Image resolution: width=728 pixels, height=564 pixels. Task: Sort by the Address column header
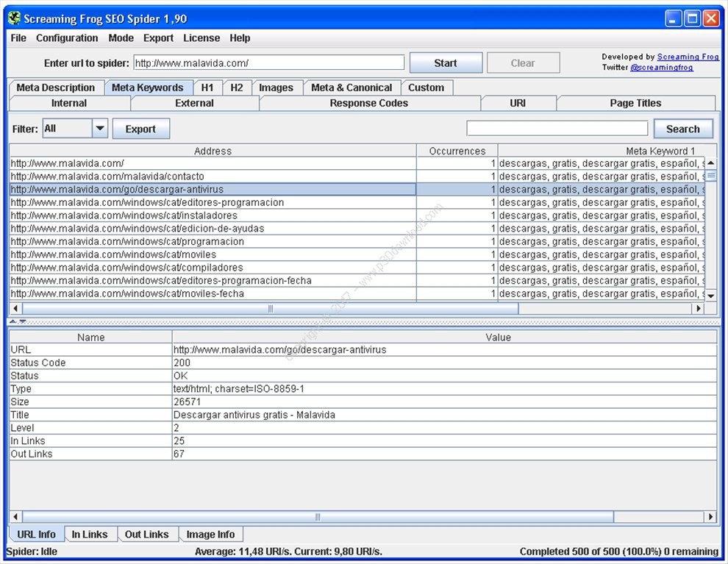[x=213, y=151]
